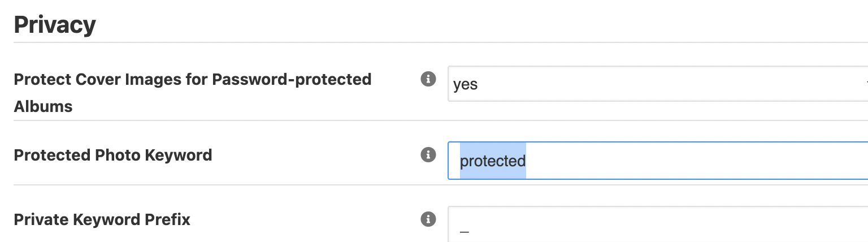
Task: Click empty space right of "protected" text
Action: pos(678,161)
